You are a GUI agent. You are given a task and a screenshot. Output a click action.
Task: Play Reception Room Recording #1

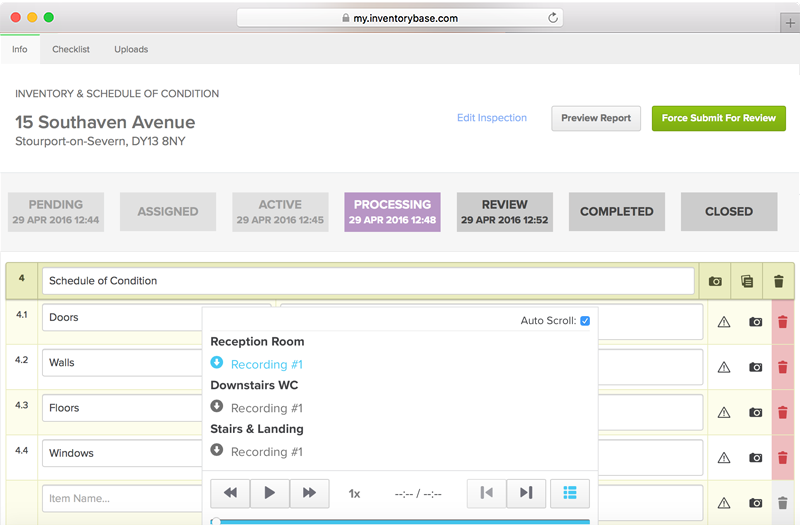point(267,365)
